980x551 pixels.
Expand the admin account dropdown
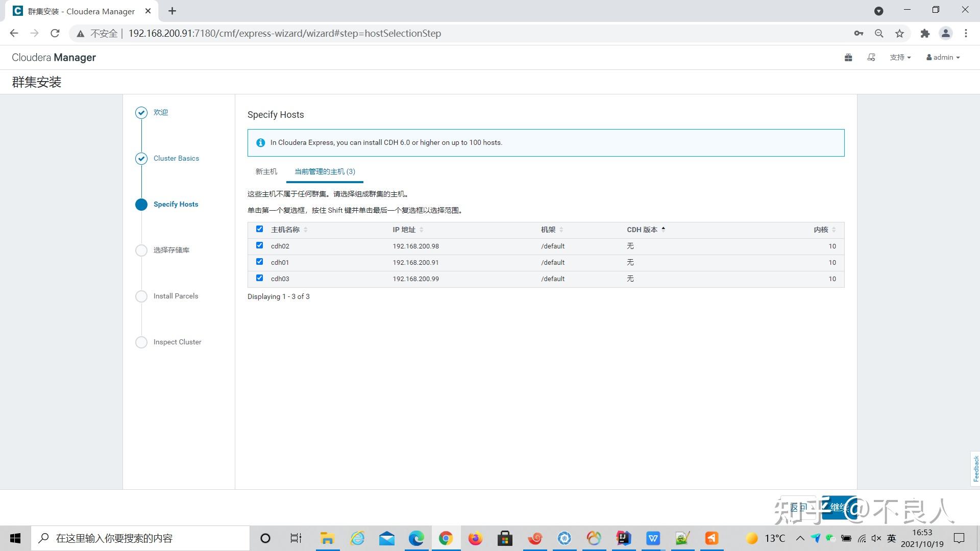coord(942,57)
